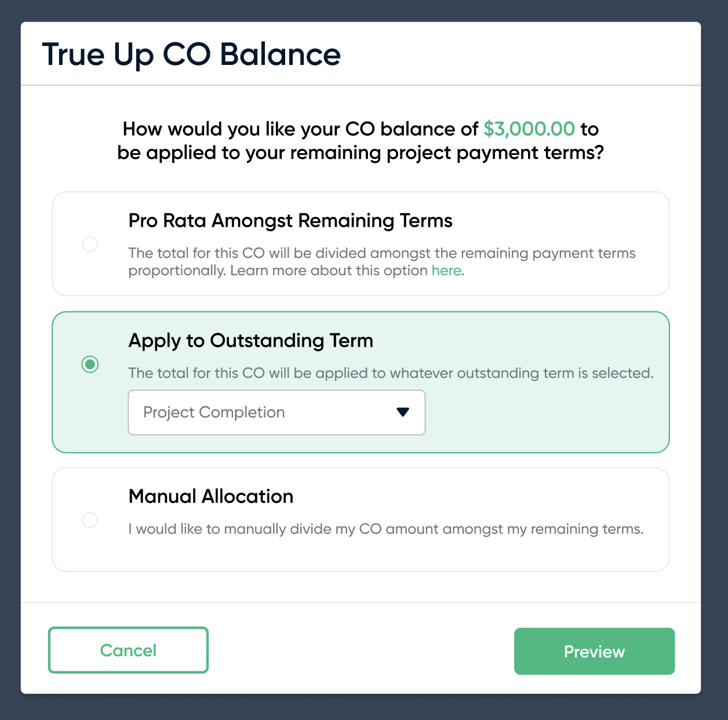Click the Manual Allocation description text
Image resolution: width=728 pixels, height=720 pixels.
tap(385, 529)
